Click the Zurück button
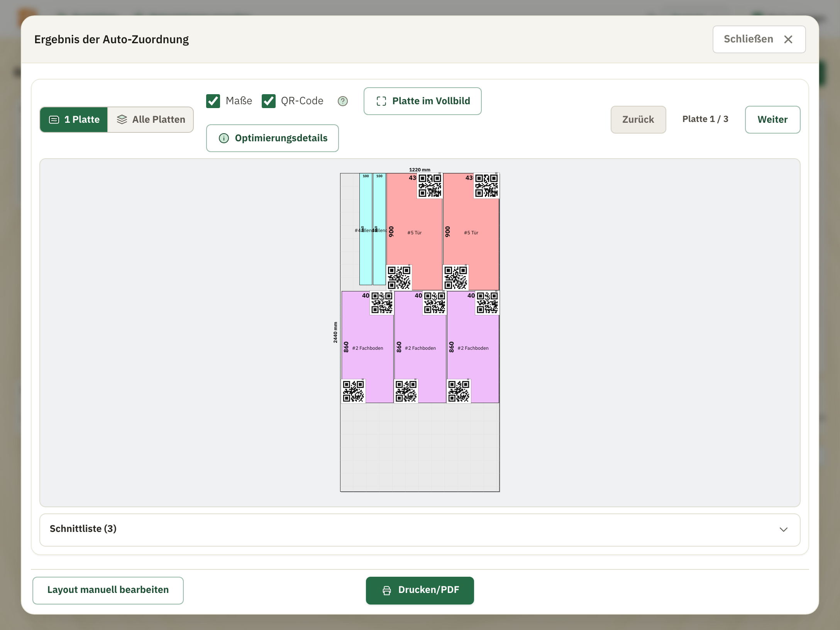Image resolution: width=840 pixels, height=630 pixels. (638, 120)
